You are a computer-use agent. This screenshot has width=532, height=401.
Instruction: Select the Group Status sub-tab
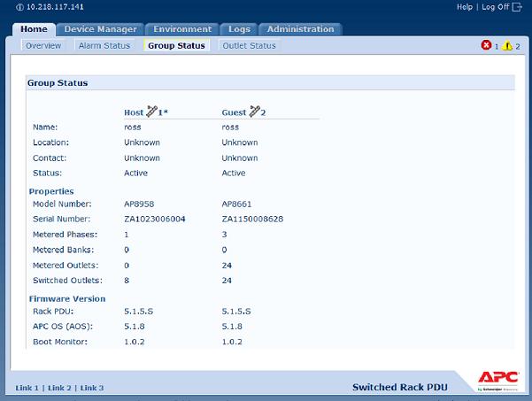176,45
